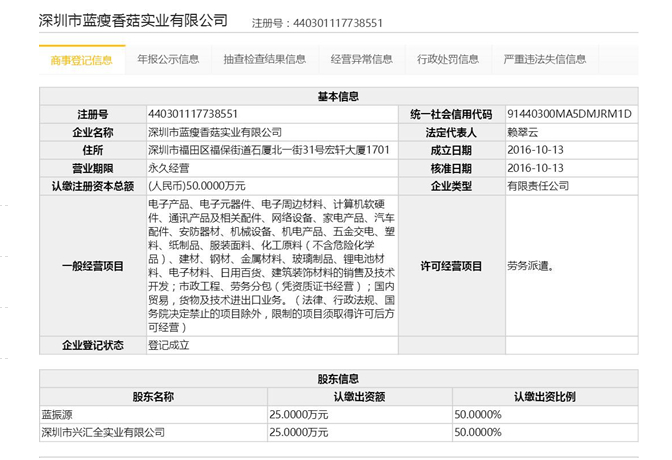Screen dimensions: 672x460
Task: Click the 股东信息 section header
Action: 338,379
